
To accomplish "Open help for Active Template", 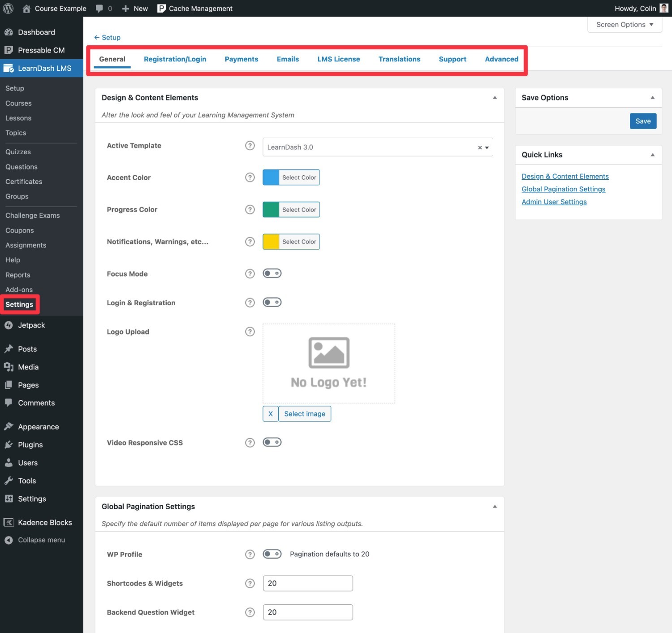I will [250, 146].
